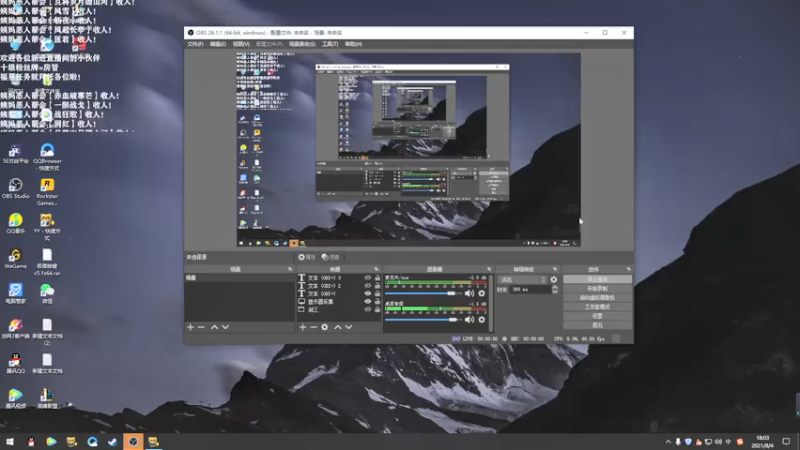This screenshot has width=800, height=450.
Task: Undock the controls panel via header icon
Action: tap(629, 269)
